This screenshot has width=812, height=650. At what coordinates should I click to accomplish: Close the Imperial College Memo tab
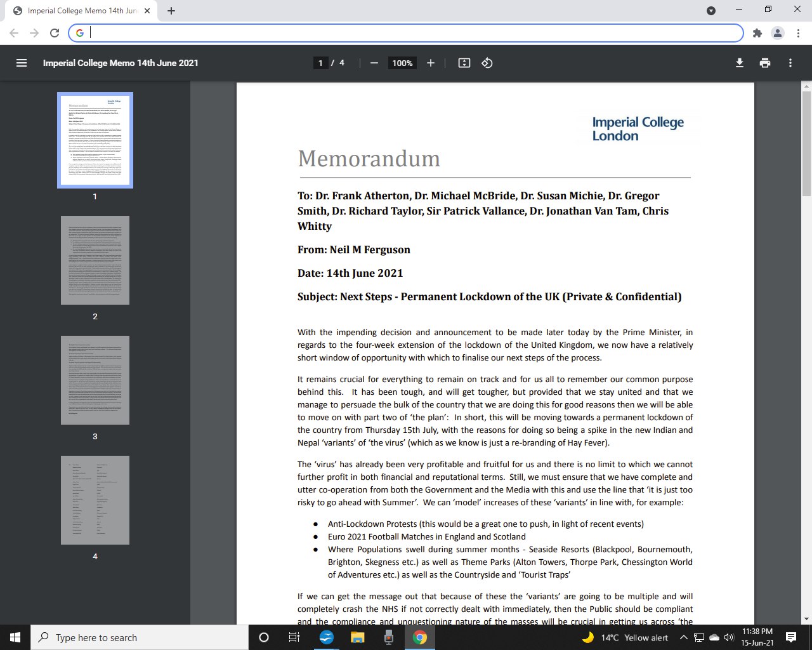click(147, 10)
